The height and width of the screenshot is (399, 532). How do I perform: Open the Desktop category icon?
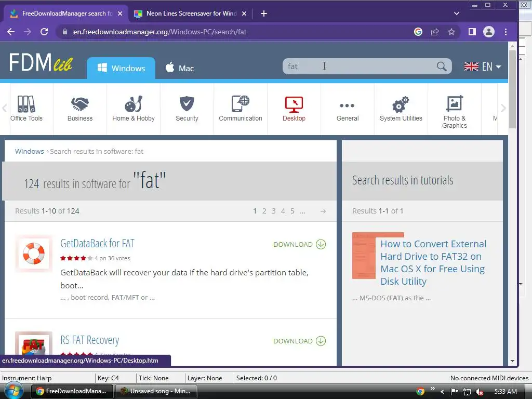click(294, 104)
